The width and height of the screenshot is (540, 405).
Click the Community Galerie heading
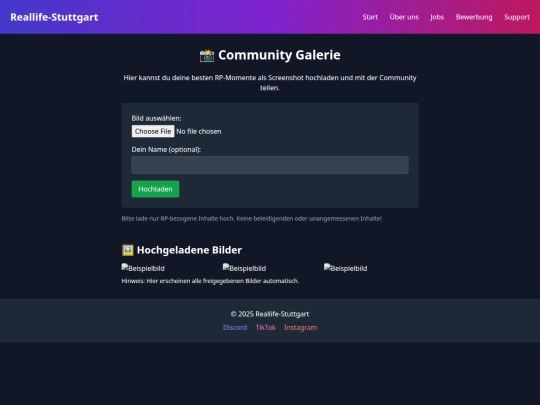[x=270, y=55]
